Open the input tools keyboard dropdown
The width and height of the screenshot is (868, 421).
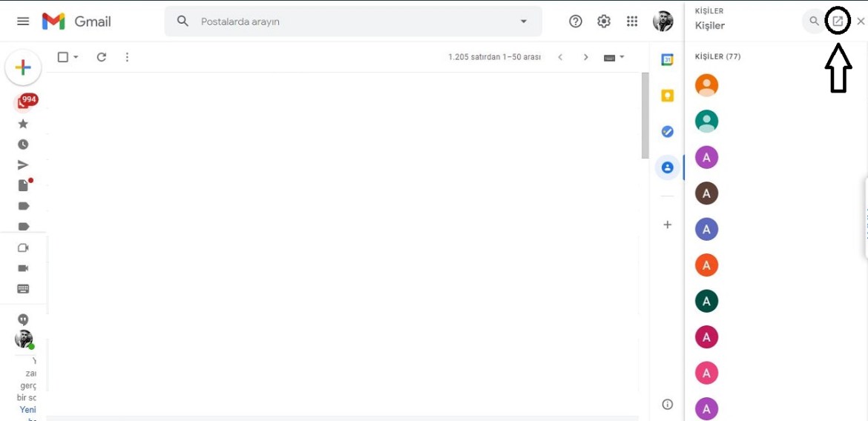(x=614, y=57)
